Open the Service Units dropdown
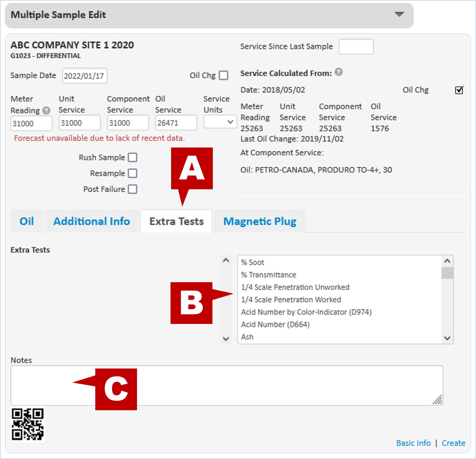 pyautogui.click(x=220, y=122)
